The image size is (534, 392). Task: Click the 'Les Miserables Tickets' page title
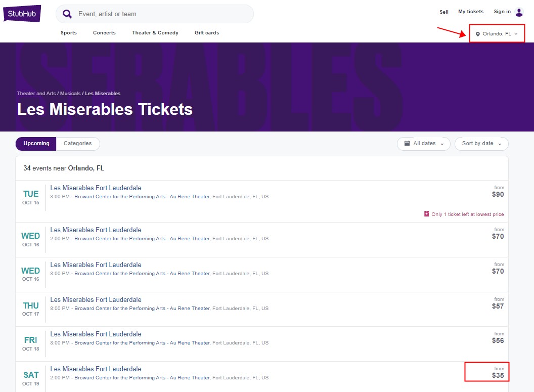point(105,109)
